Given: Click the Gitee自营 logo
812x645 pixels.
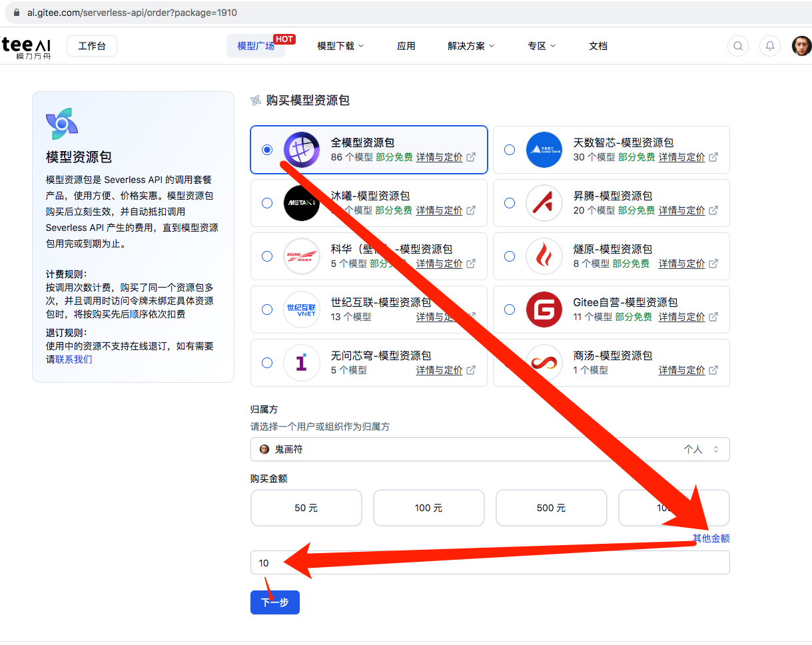Looking at the screenshot, I should coord(544,310).
